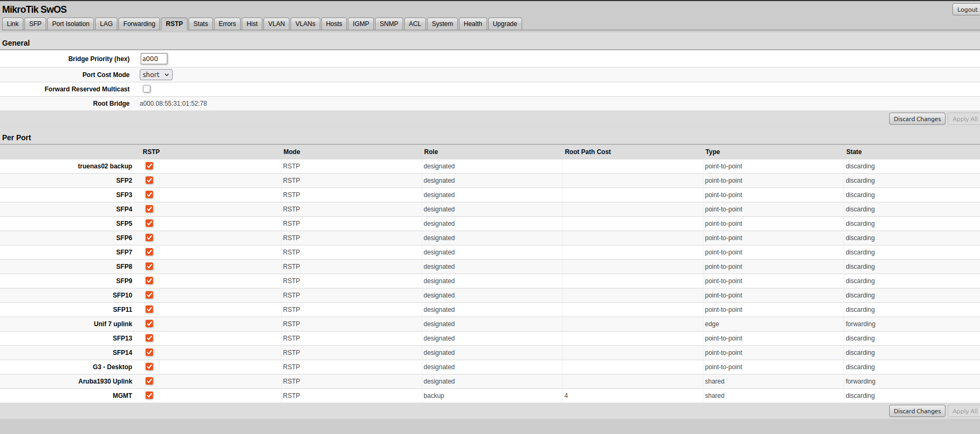Click the 'truenas02 backup' port label
The width and height of the screenshot is (980, 434).
pyautogui.click(x=105, y=166)
